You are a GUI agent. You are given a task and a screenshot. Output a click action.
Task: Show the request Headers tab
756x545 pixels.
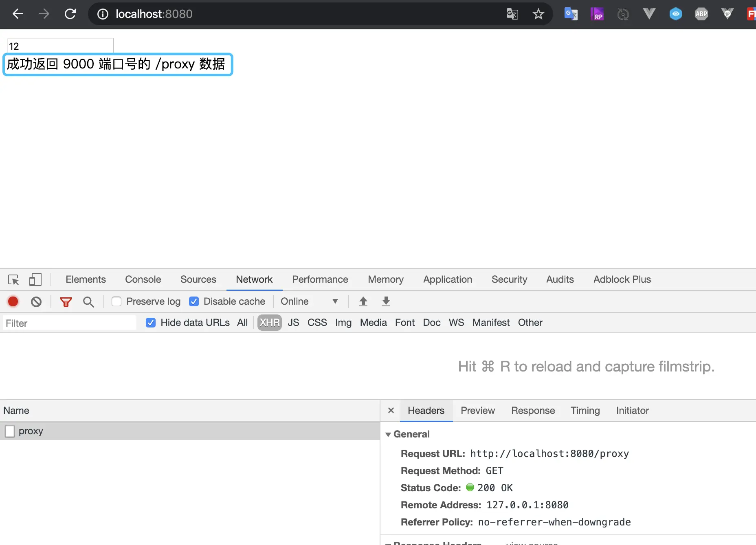click(x=426, y=411)
